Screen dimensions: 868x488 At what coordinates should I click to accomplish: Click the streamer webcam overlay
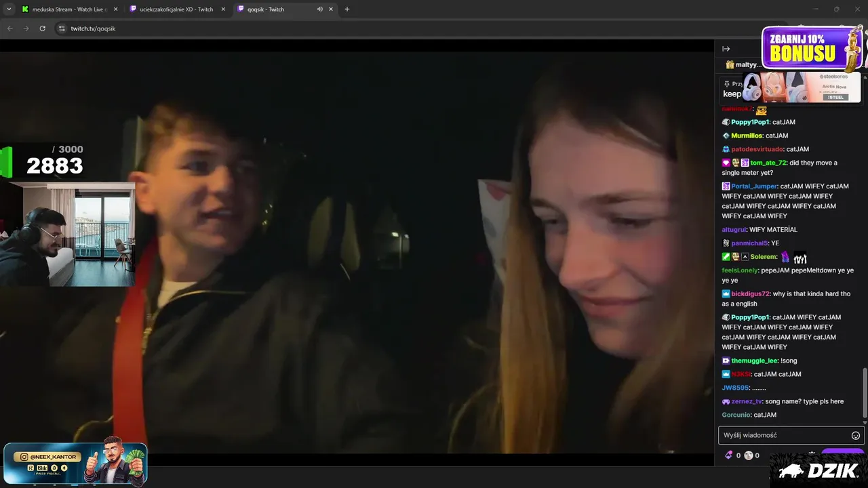67,235
